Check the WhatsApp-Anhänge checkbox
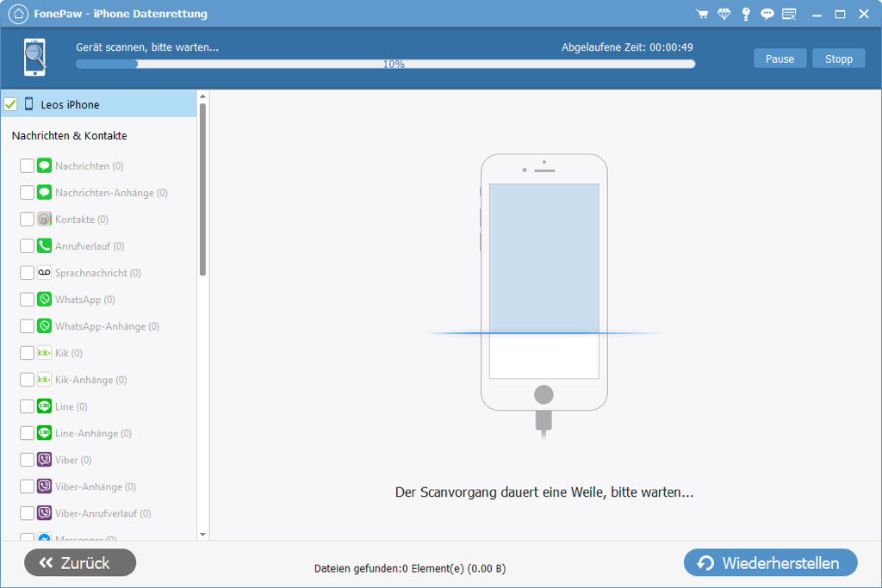 pos(27,326)
